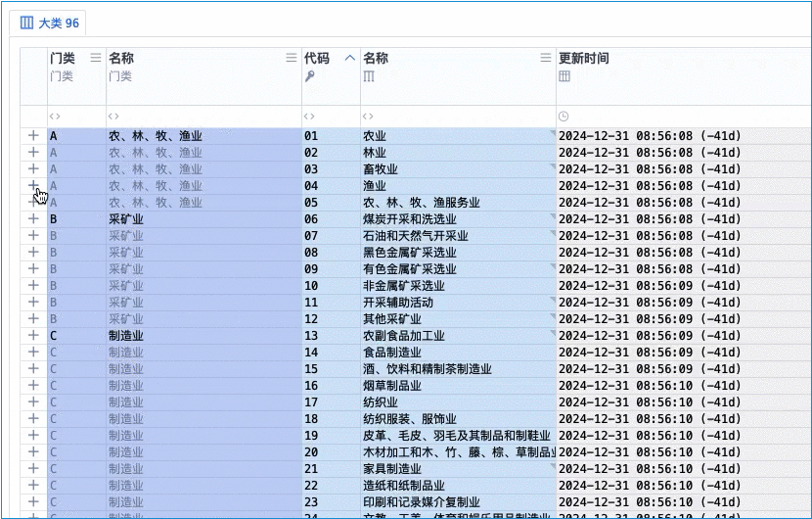Toggle sort arrow in the 代码 column header

349,58
